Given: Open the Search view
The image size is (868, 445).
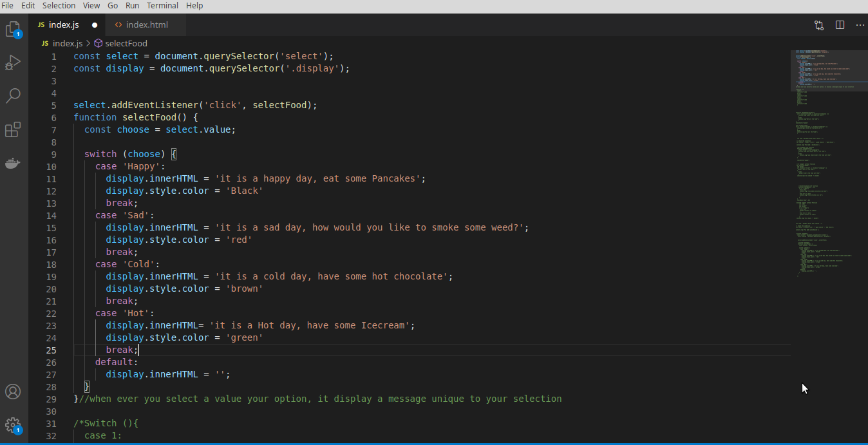Looking at the screenshot, I should pyautogui.click(x=13, y=97).
